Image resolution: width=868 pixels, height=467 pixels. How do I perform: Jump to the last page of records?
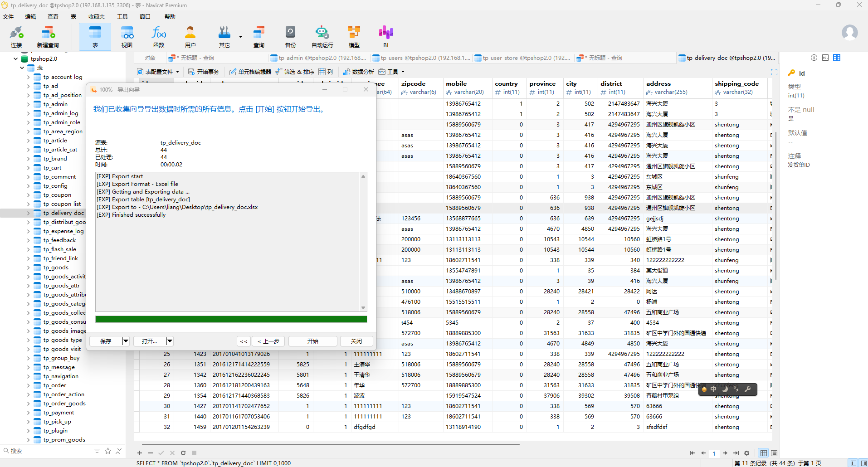[x=736, y=453]
